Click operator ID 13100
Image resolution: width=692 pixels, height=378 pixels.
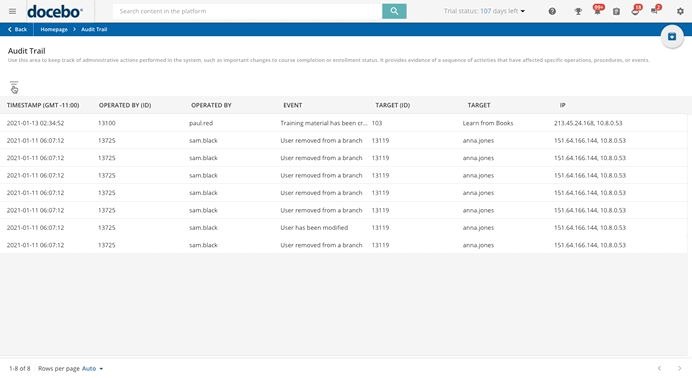107,123
